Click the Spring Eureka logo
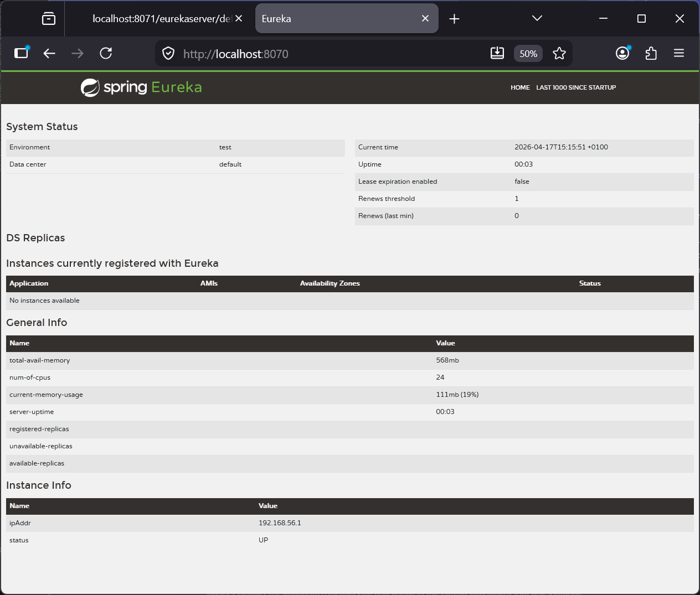Viewport: 700px width, 595px height. coord(141,87)
